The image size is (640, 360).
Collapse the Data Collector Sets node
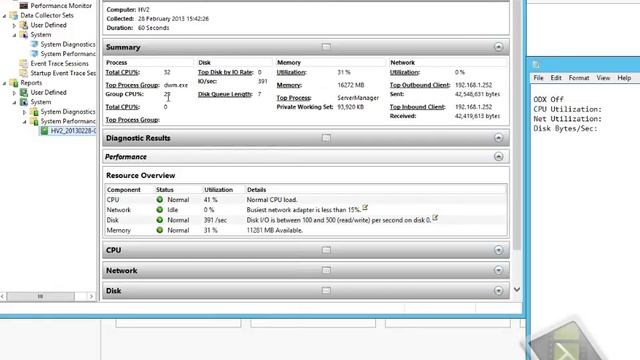pyautogui.click(x=4, y=16)
